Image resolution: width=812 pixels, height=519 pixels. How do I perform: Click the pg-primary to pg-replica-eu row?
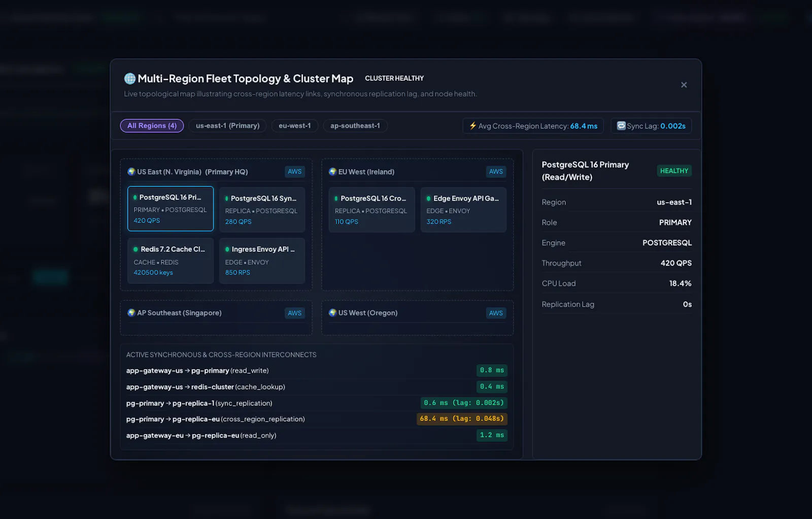click(317, 419)
